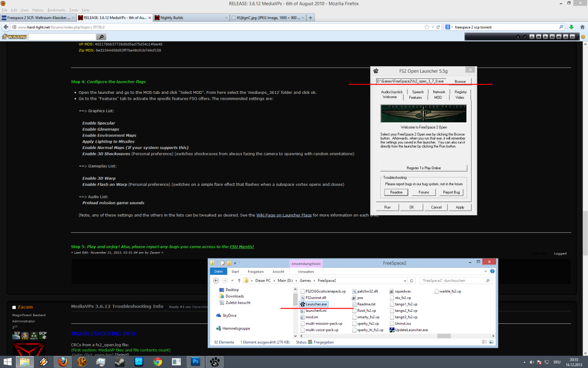588x368 pixels.
Task: Click Explorer FreeSpace2 search box
Action: point(457,280)
